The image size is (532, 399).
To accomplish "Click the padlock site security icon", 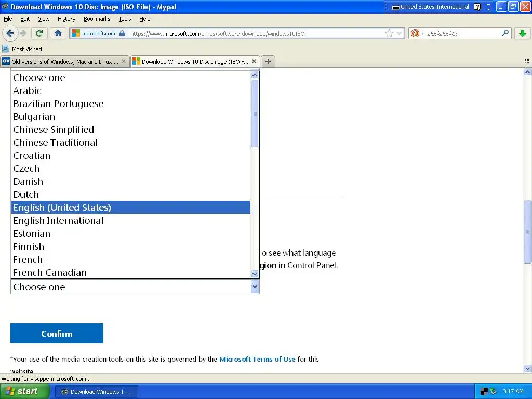I will [x=122, y=33].
